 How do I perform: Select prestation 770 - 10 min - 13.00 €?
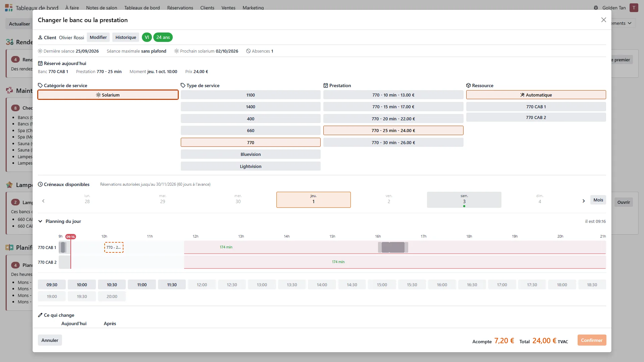393,95
